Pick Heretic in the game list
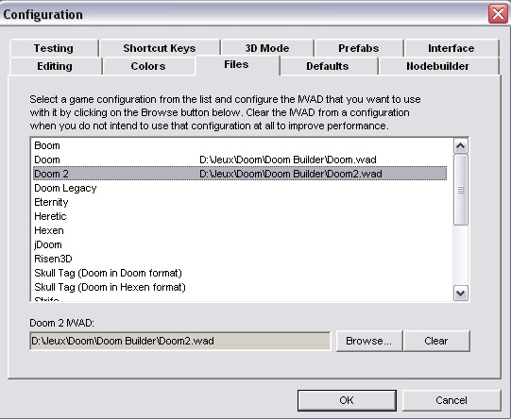Screen dimensions: 511x420 pos(240,216)
